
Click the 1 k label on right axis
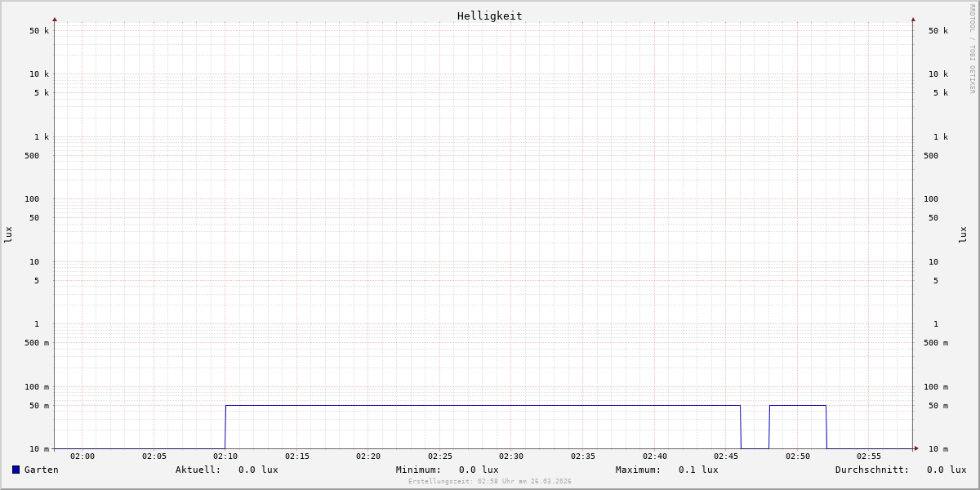pyautogui.click(x=940, y=136)
